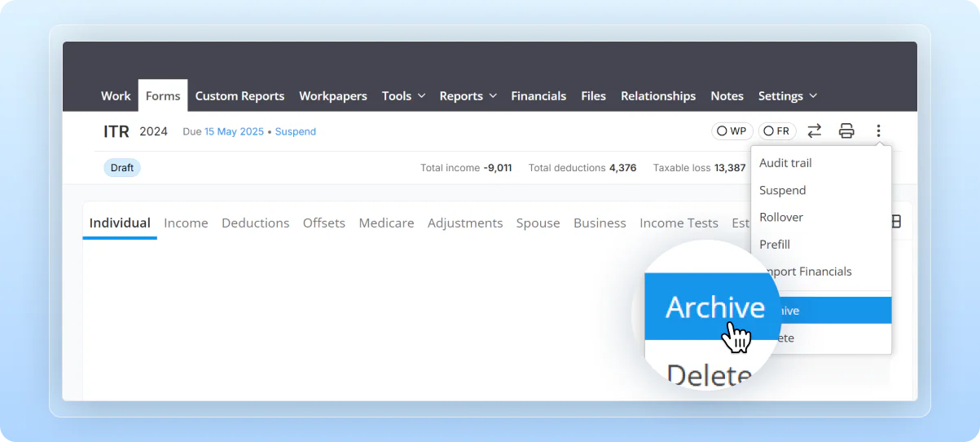Select Rollover from the menu
The height and width of the screenshot is (442, 980).
[821, 217]
